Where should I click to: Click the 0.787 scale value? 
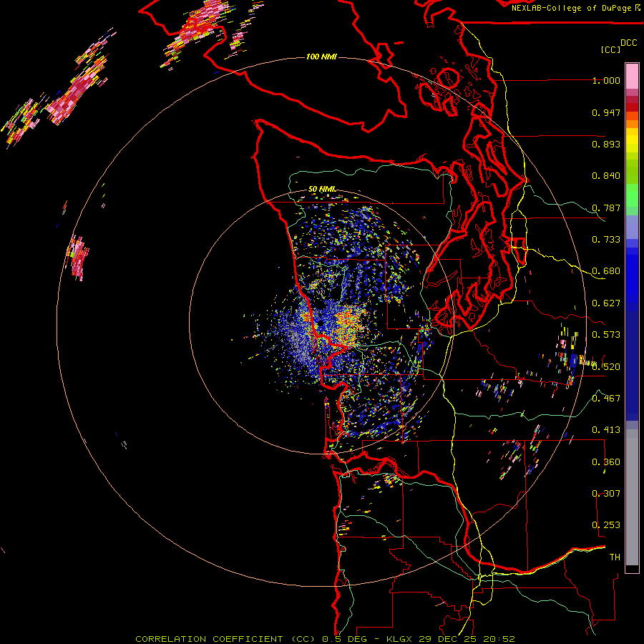point(606,208)
